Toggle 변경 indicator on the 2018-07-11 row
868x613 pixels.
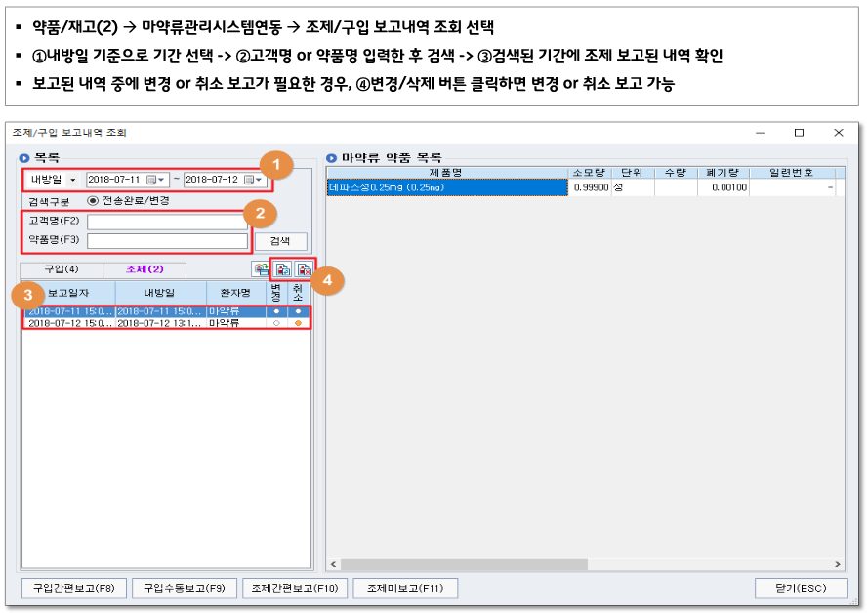[276, 311]
